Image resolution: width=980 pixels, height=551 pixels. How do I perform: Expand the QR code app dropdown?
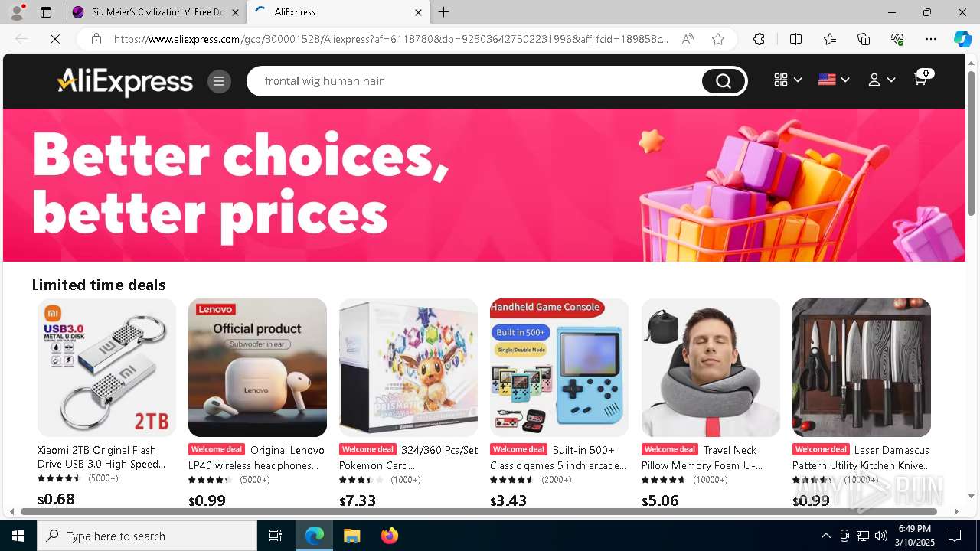788,80
